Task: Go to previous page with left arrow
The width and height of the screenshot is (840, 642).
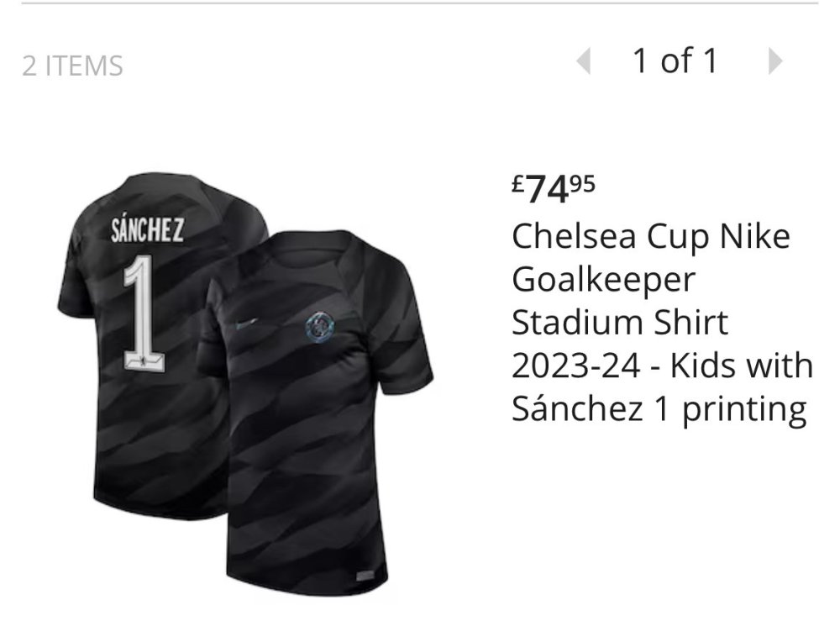Action: (x=584, y=61)
